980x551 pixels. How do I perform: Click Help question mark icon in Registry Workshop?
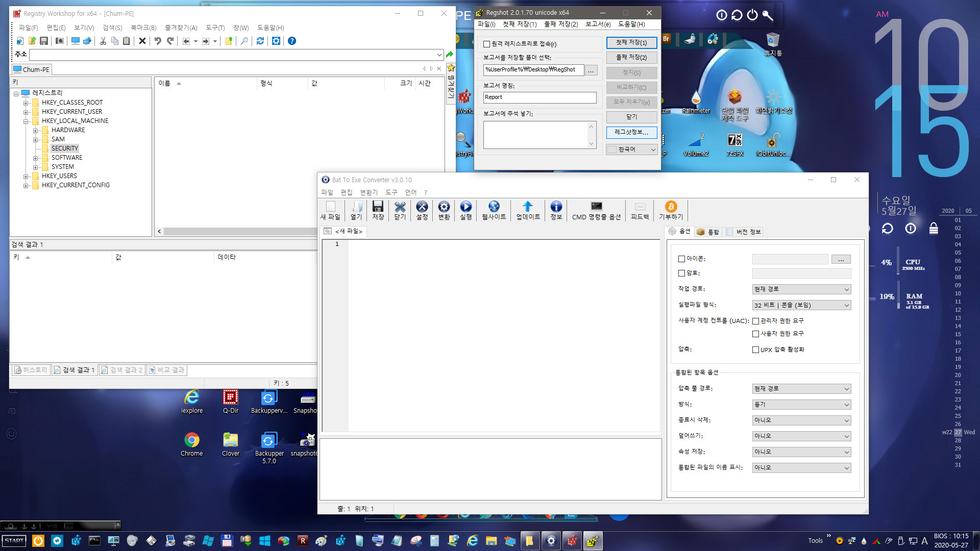[x=292, y=41]
